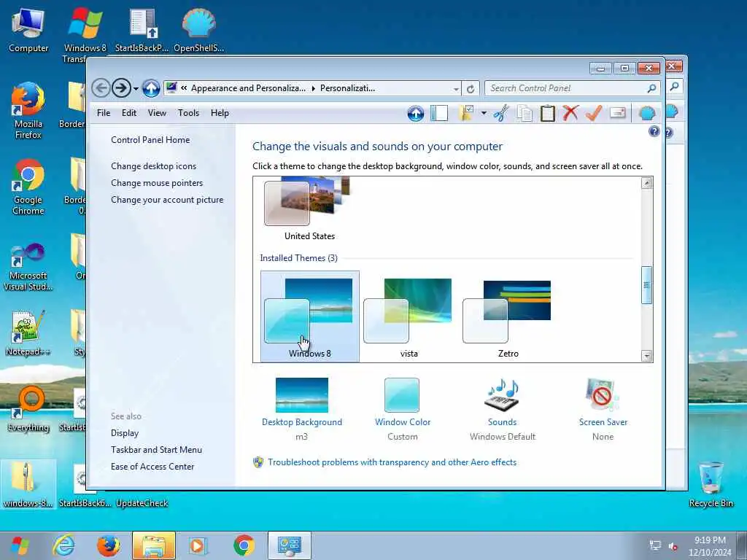The image size is (747, 560).
Task: Click the shell icon in front window toolbar
Action: click(x=646, y=113)
